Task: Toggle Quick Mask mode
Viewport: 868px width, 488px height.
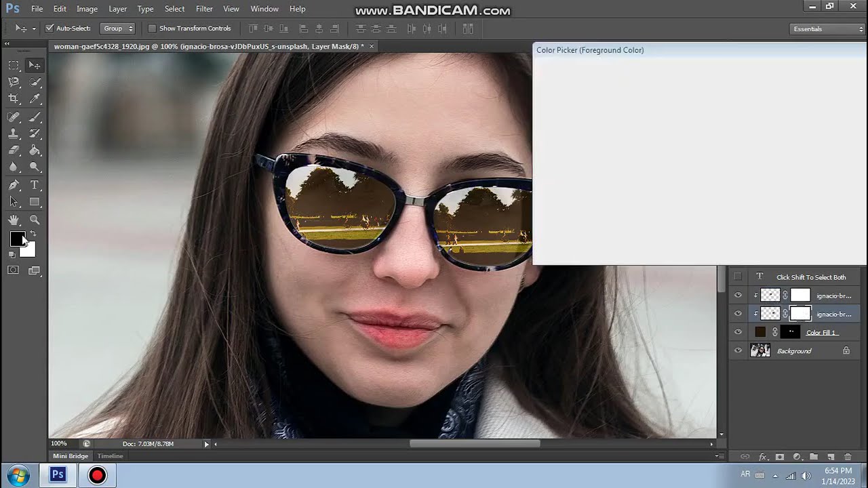Action: coord(13,270)
